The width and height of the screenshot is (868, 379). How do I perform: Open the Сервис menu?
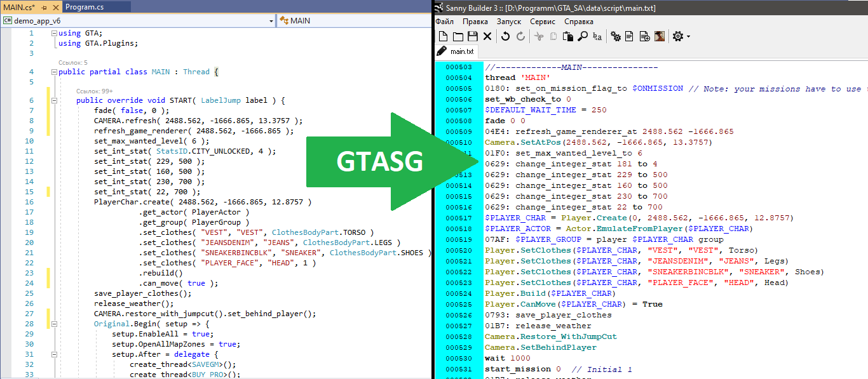coord(543,22)
